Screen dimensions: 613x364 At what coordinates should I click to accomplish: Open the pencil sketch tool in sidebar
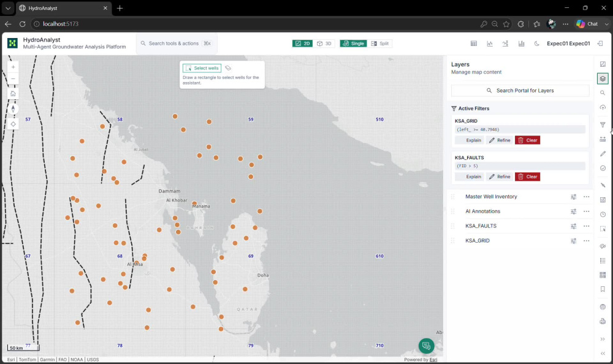603,154
